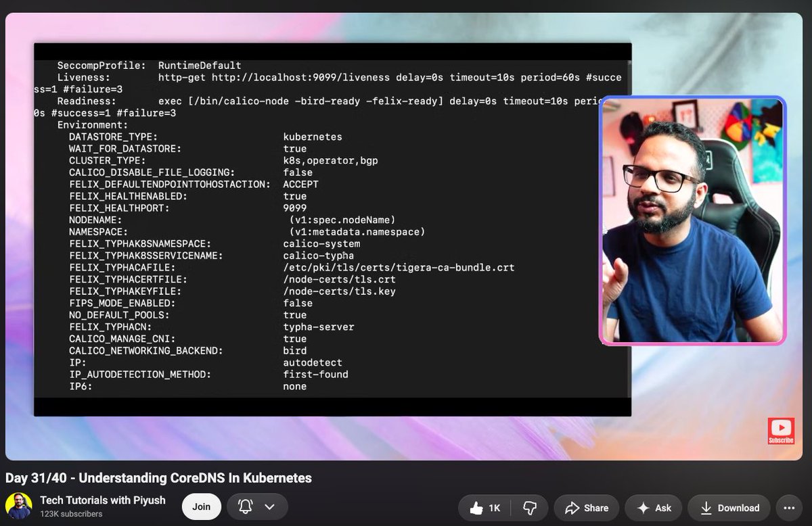Open the more actions ellipsis menu

(x=789, y=508)
